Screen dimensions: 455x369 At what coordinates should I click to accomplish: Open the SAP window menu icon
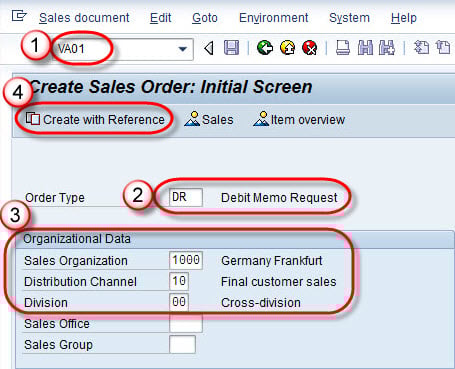19,16
